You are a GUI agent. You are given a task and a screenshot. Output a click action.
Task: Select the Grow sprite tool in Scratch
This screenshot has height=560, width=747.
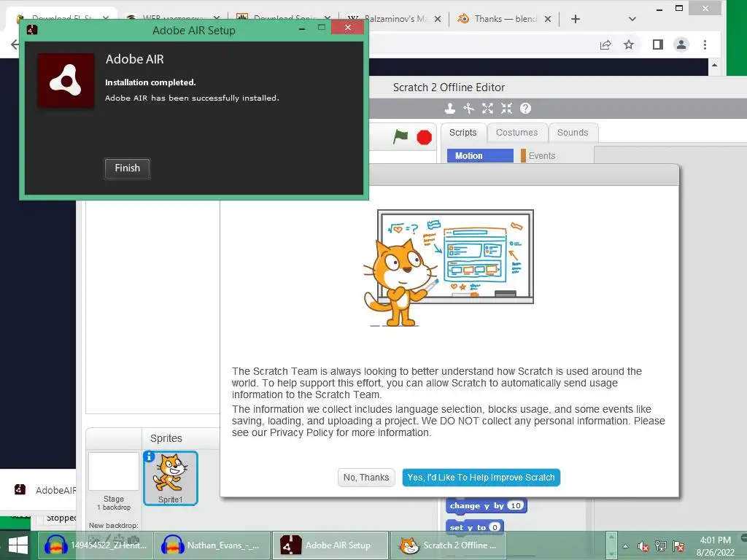(487, 109)
